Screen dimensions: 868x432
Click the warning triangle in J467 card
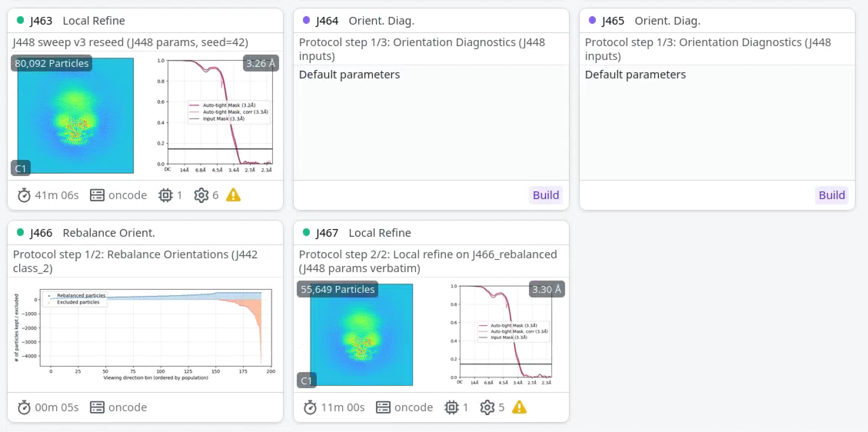[x=519, y=407]
